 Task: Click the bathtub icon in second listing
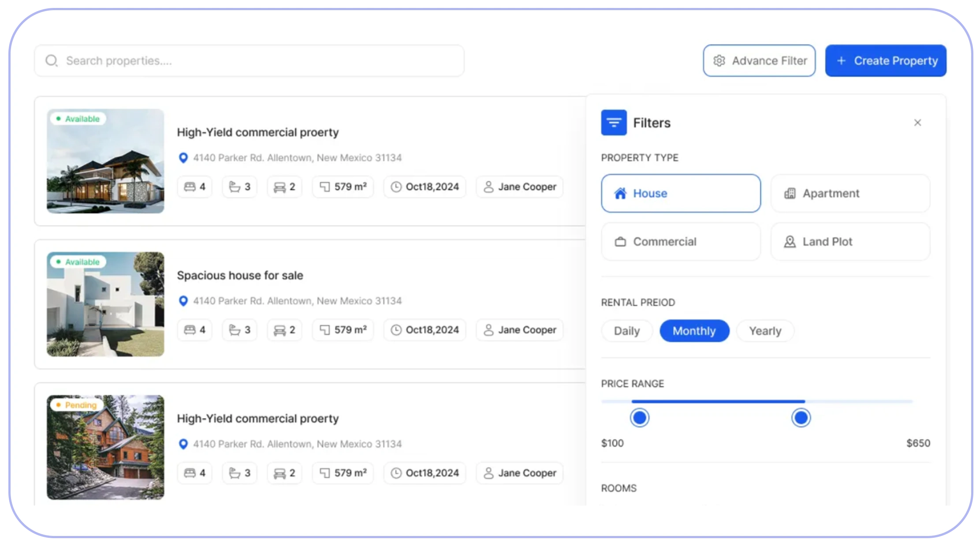[x=235, y=330]
